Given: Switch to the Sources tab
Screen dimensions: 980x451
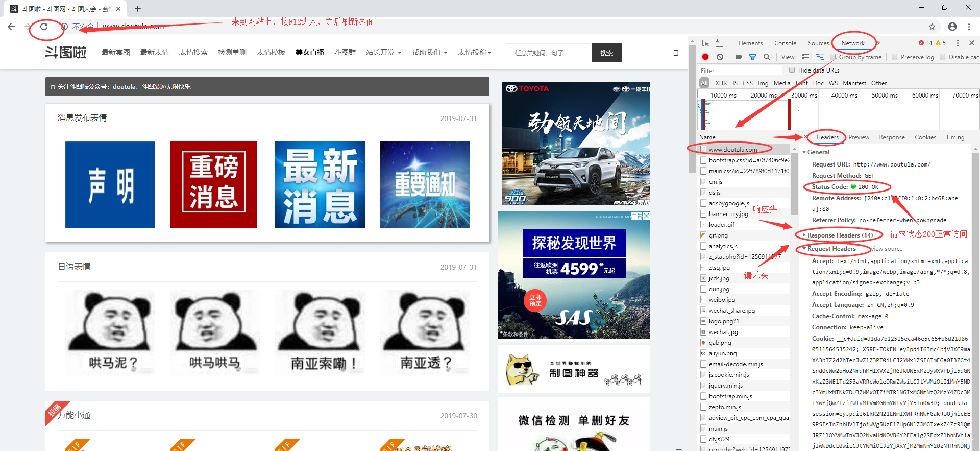Looking at the screenshot, I should click(x=818, y=43).
